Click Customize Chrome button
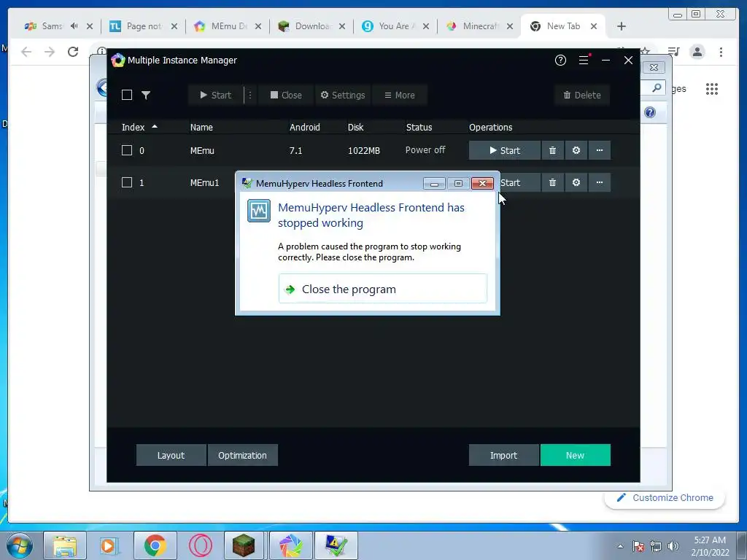Screen dimensions: 747x560 coord(665,497)
